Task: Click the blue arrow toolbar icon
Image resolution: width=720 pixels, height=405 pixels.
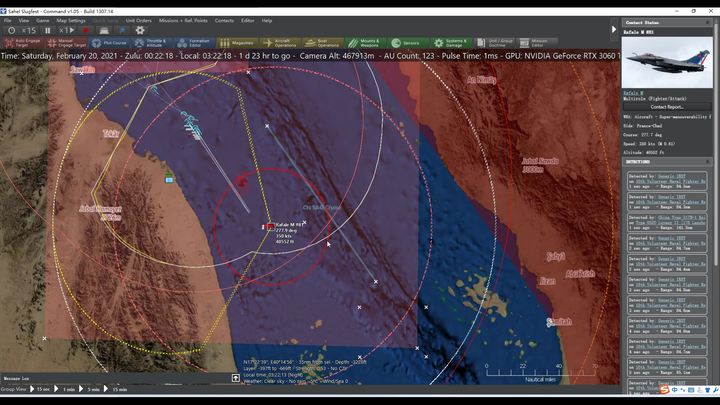Action: [x=122, y=30]
